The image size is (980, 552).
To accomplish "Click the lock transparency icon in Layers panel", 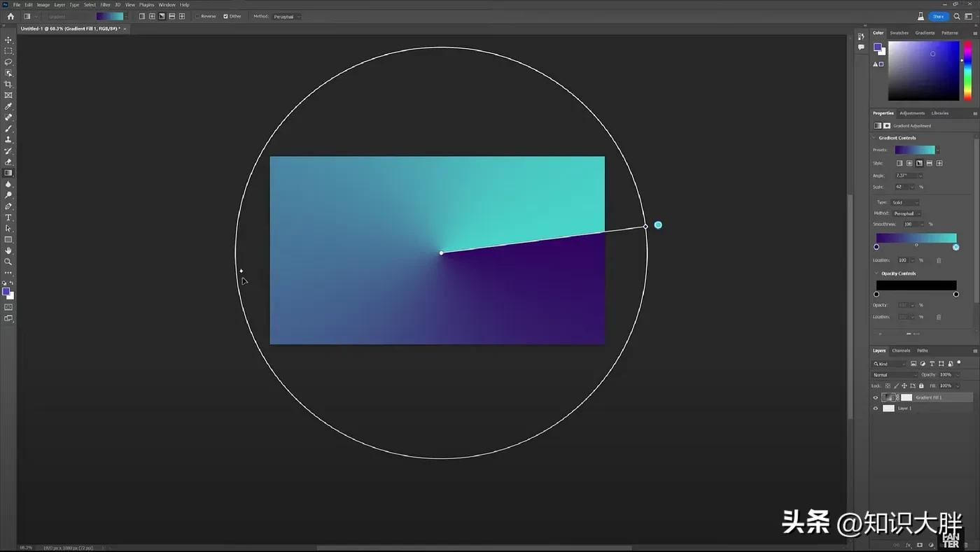I will (888, 385).
